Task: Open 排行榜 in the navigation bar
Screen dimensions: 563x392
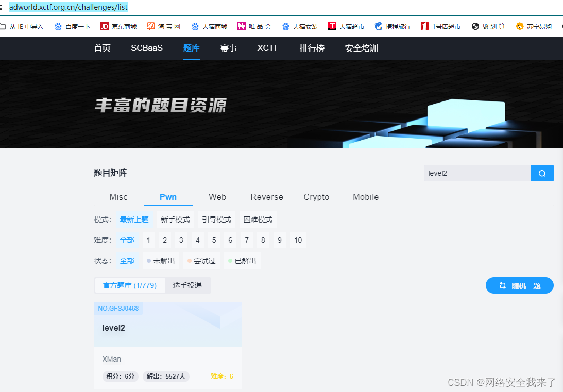Action: pos(312,48)
